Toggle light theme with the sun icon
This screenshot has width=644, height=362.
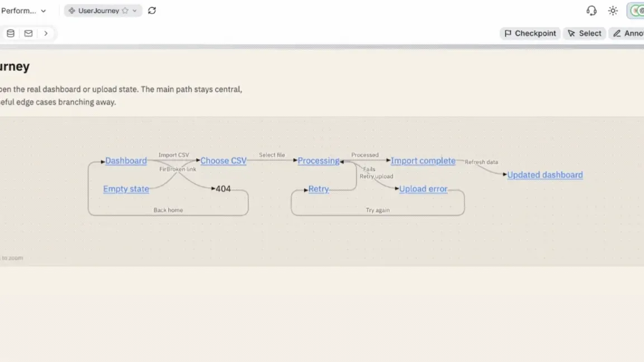613,11
